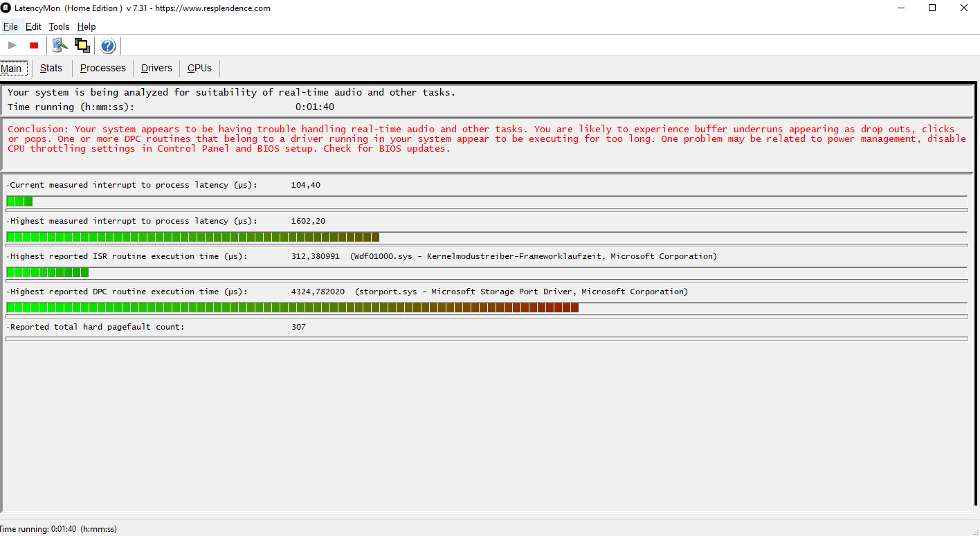Click the highest ISR execution time bar
This screenshot has width=980, height=536.
coord(487,272)
